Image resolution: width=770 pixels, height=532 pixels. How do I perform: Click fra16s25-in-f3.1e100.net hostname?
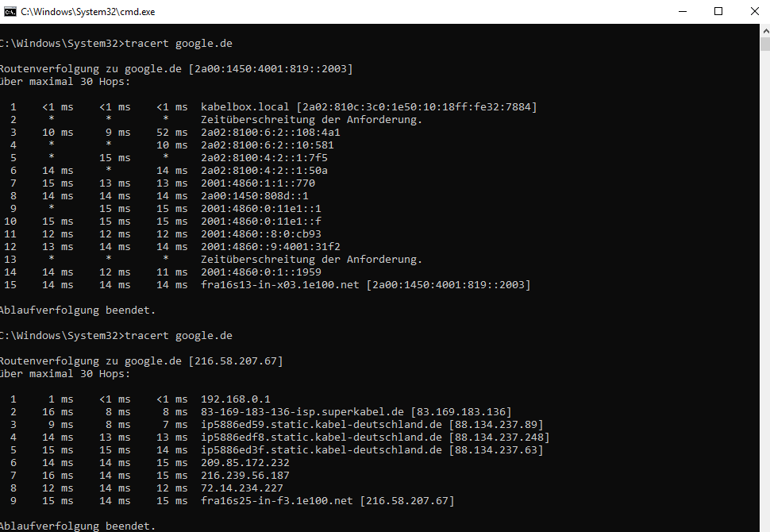276,501
